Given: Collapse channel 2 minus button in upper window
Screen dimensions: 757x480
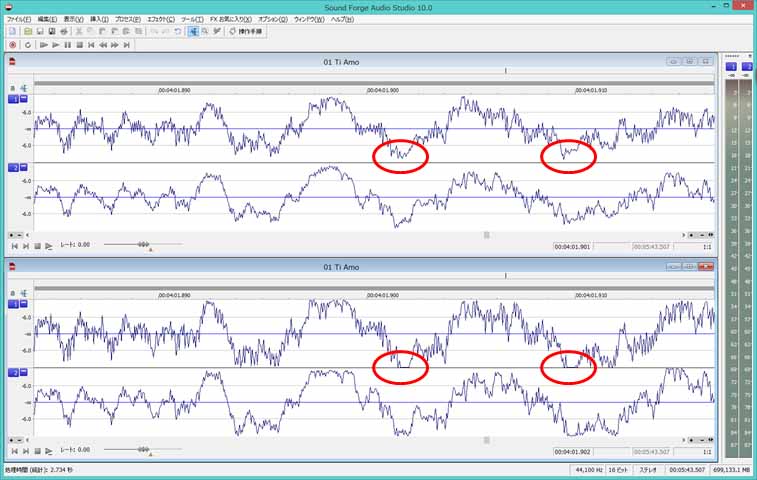Looking at the screenshot, I should pyautogui.click(x=24, y=168).
